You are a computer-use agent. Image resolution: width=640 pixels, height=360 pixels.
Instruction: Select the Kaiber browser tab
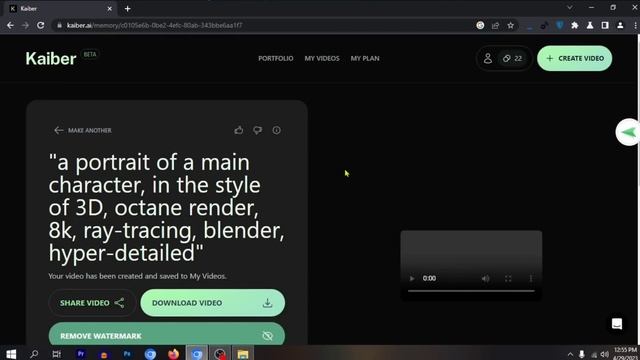tap(60, 9)
